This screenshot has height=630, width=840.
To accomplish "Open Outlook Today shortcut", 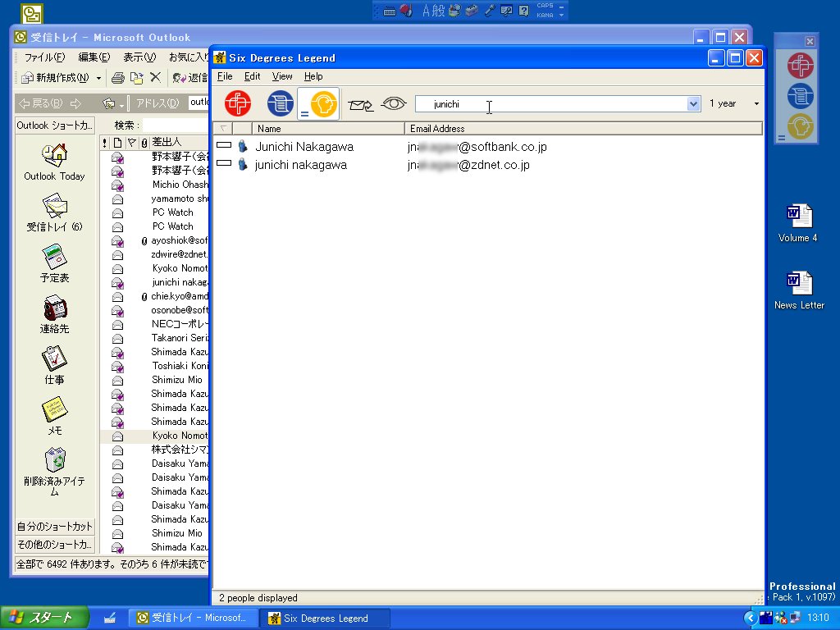I will click(54, 162).
